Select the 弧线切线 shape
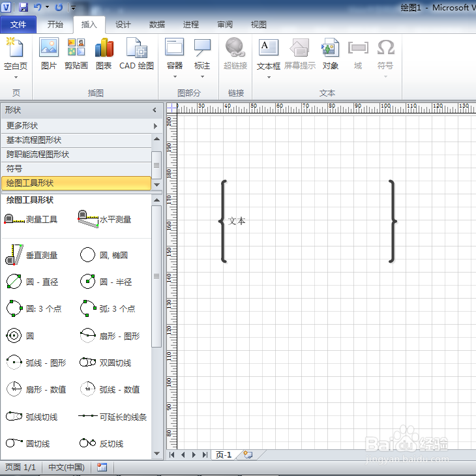The width and height of the screenshot is (476, 476). point(31,417)
